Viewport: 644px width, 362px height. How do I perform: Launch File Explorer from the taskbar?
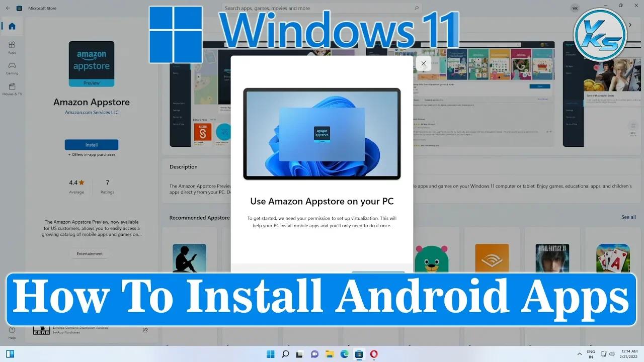click(330, 354)
